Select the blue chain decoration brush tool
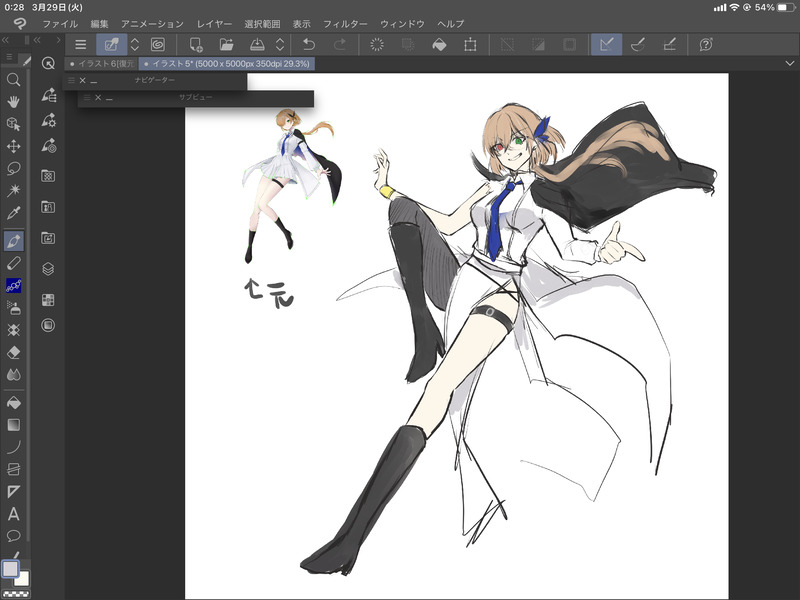The image size is (800, 600). 13,285
